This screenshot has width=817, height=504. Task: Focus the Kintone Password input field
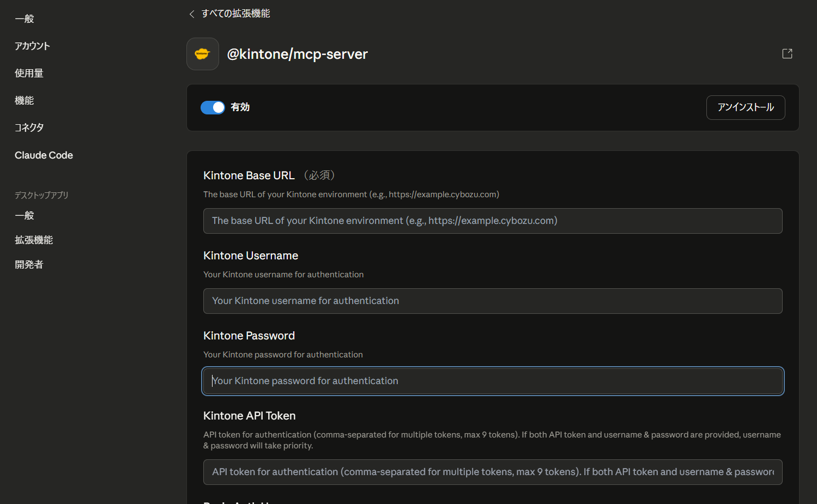pyautogui.click(x=493, y=381)
